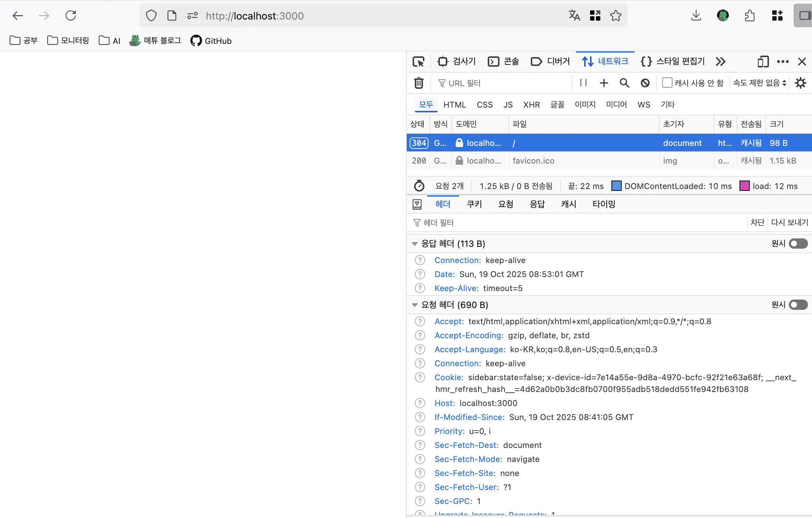The image size is (812, 518).
Task: Toggle responsive design mode icon
Action: [763, 62]
